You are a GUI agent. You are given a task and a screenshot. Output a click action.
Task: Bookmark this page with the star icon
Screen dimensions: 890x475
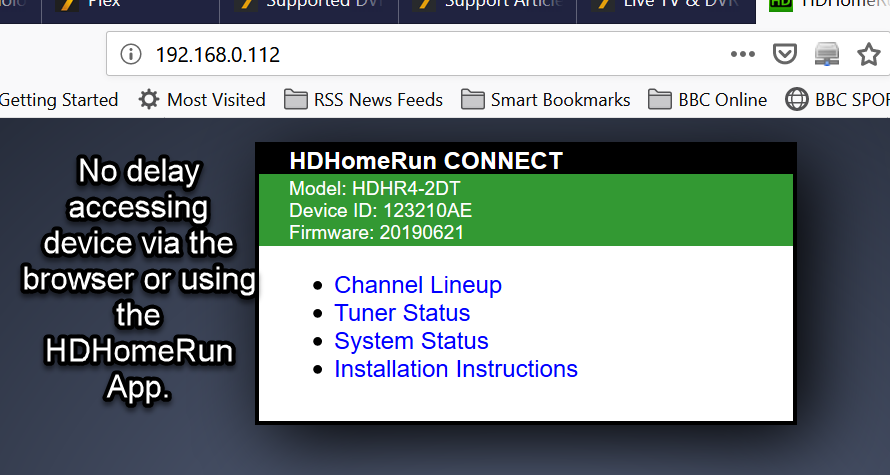coord(868,54)
